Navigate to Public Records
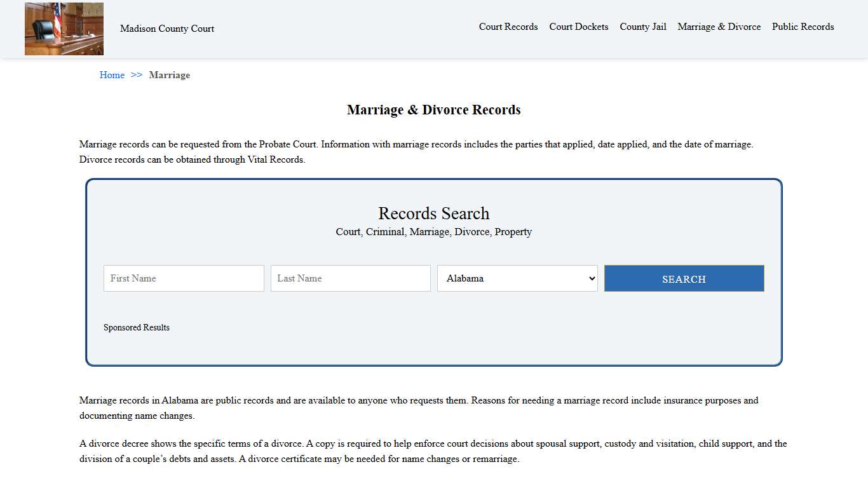 pyautogui.click(x=803, y=27)
